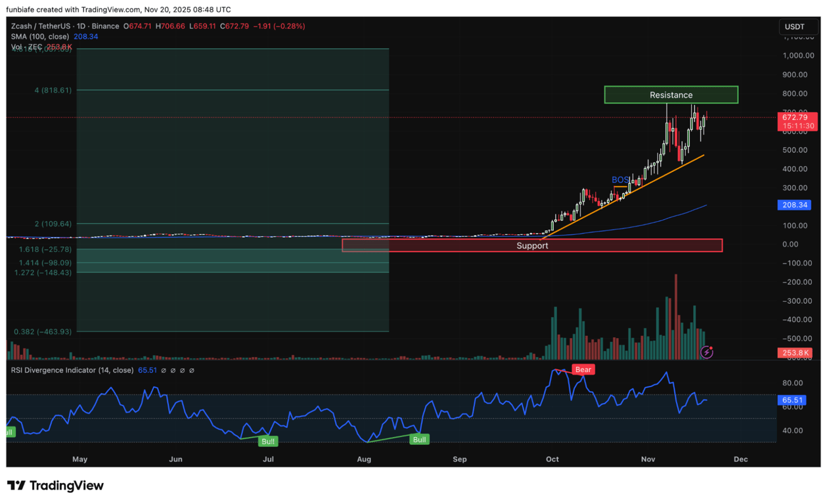The width and height of the screenshot is (827, 504).
Task: Click the red Bear label above the RSI pane
Action: (583, 369)
